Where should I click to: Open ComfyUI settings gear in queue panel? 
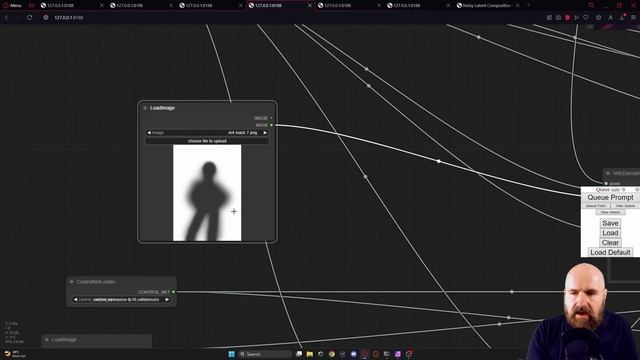[x=637, y=190]
